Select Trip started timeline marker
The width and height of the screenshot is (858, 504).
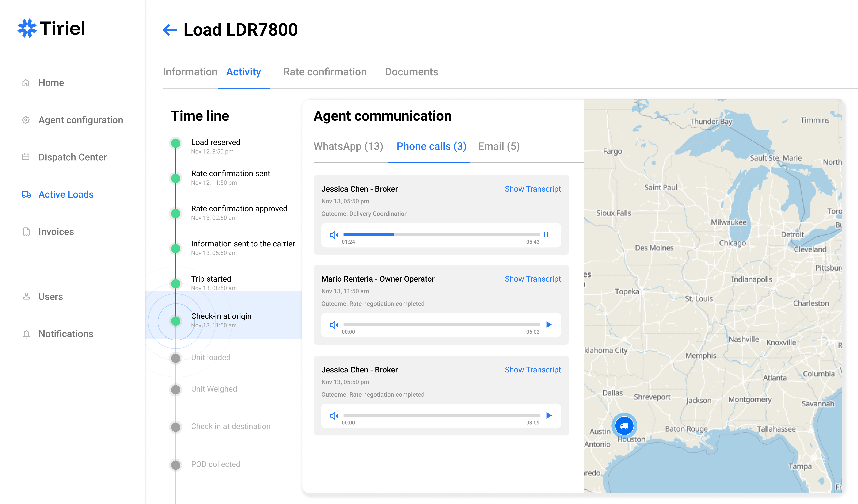coord(176,283)
